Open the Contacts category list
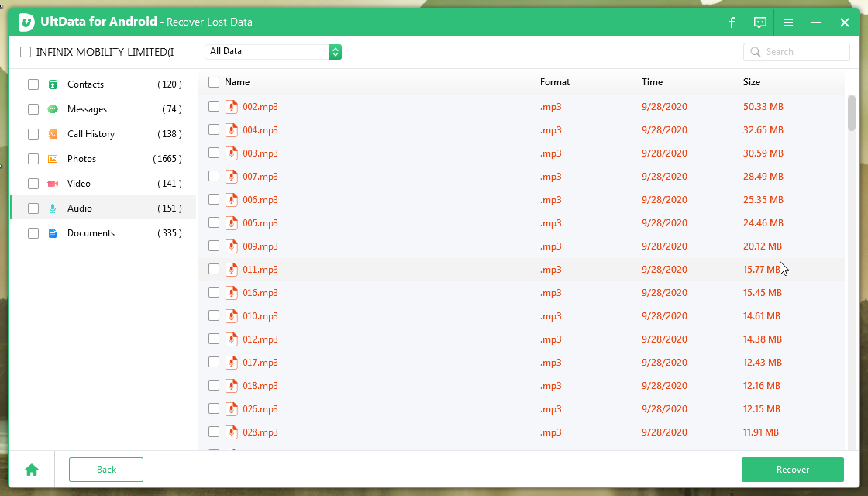 [x=104, y=84]
